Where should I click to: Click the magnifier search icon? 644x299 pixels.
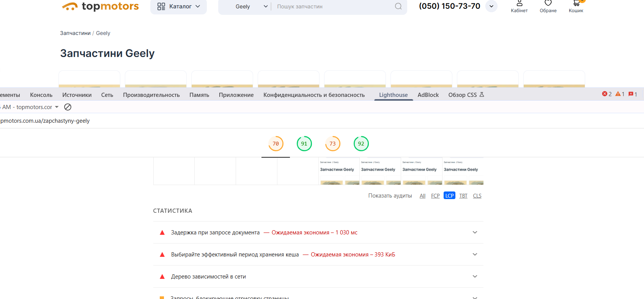tap(398, 6)
